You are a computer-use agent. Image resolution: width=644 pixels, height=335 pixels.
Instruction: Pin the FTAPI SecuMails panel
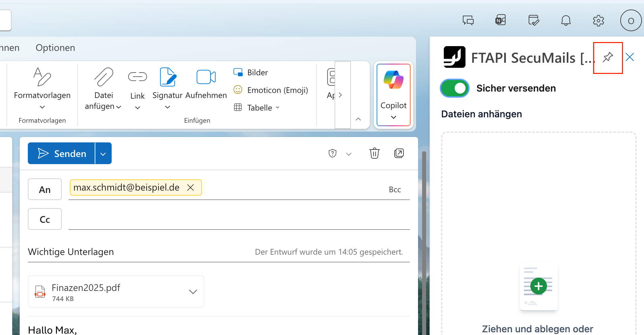pos(608,57)
